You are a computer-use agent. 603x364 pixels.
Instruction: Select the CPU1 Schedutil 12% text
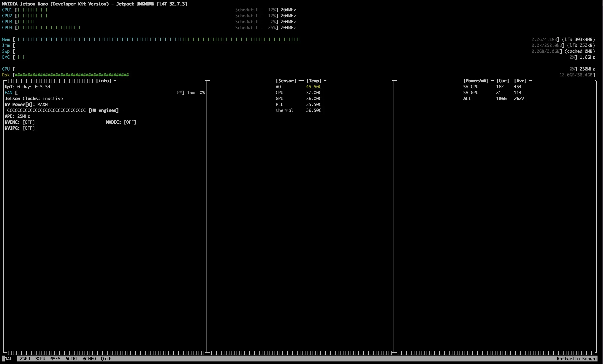(x=255, y=10)
